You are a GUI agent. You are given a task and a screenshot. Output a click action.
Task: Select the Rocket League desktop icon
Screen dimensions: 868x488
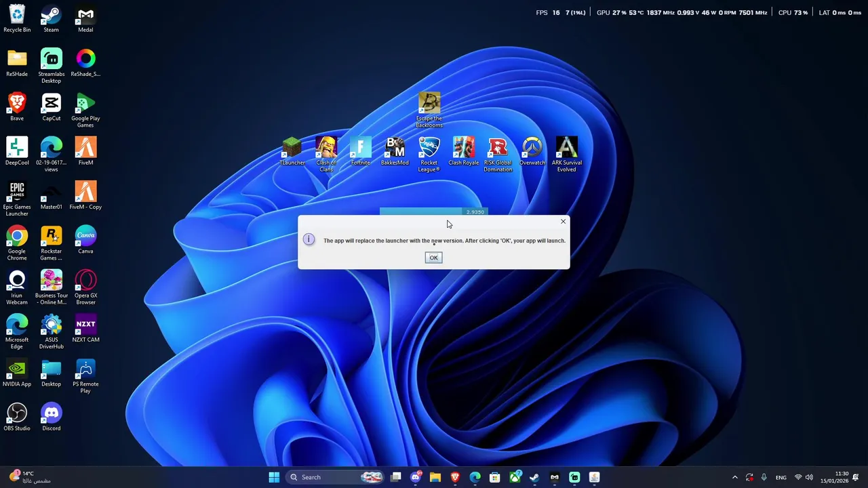[429, 155]
